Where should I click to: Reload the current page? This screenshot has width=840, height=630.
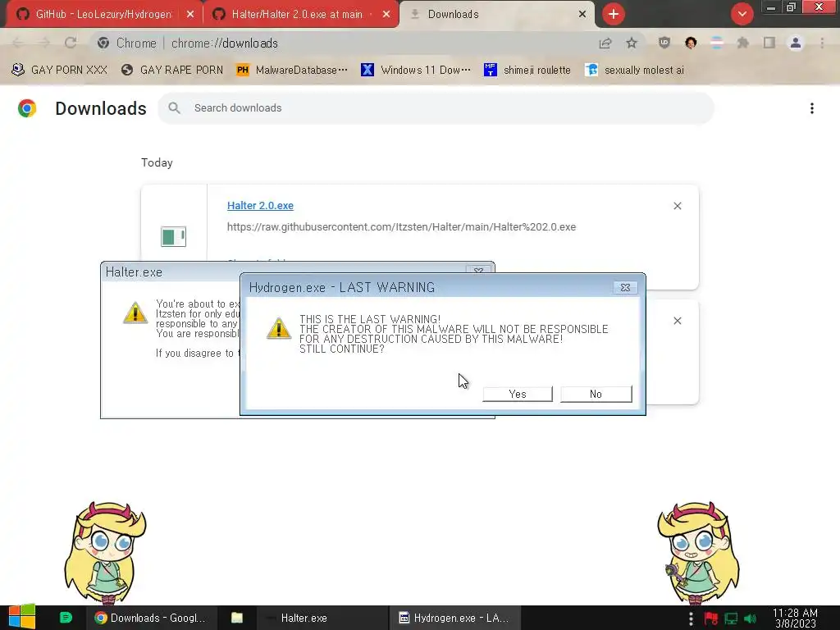[x=71, y=43]
